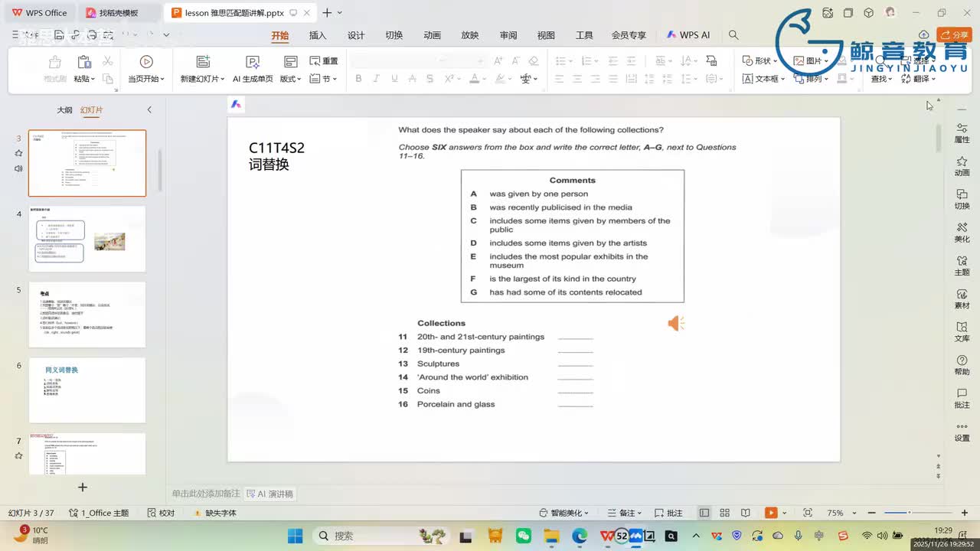Collapse the slide thumbnail panel chevron

tap(149, 110)
